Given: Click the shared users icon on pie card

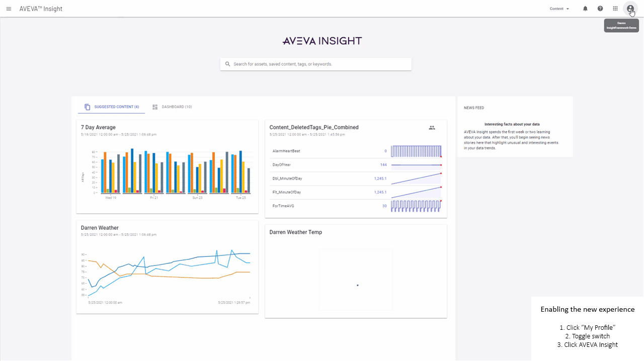Looking at the screenshot, I should [x=432, y=128].
